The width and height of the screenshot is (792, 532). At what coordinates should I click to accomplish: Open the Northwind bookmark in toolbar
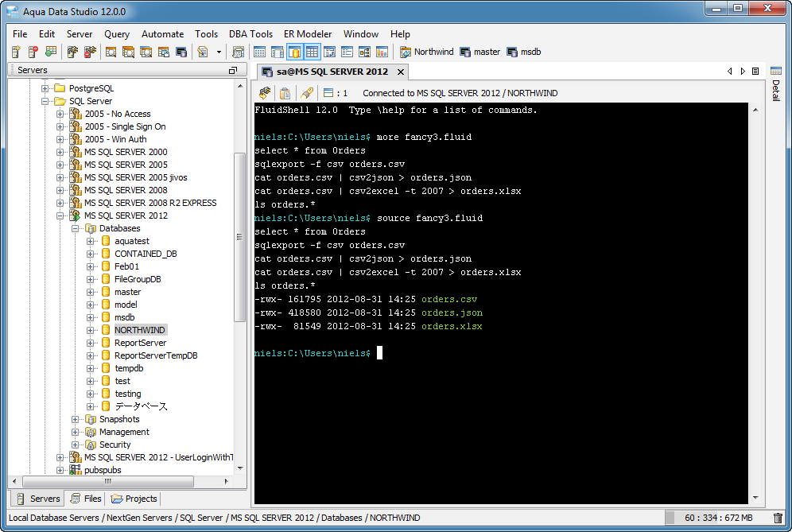(x=427, y=52)
